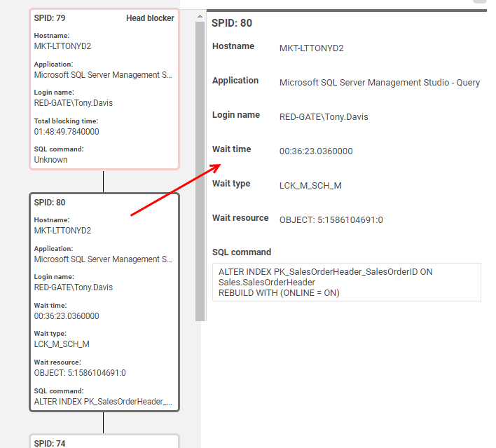Viewport: 496px width, 448px height.
Task: Select the SPID: 80 process card
Action: click(x=104, y=302)
